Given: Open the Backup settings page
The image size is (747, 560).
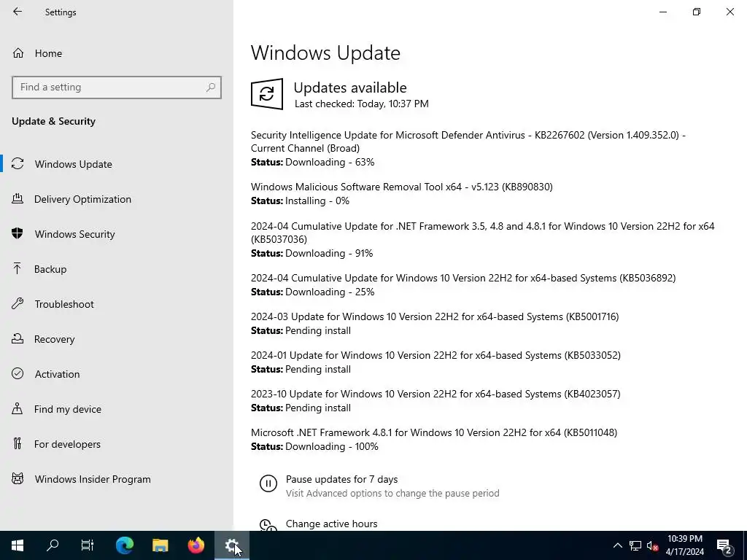Looking at the screenshot, I should 50,269.
